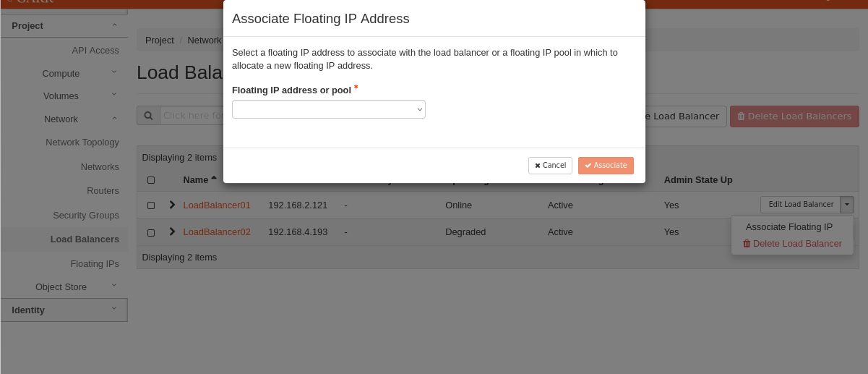The height and width of the screenshot is (374, 868).
Task: Go to Floating IPs in sidebar
Action: (95, 263)
